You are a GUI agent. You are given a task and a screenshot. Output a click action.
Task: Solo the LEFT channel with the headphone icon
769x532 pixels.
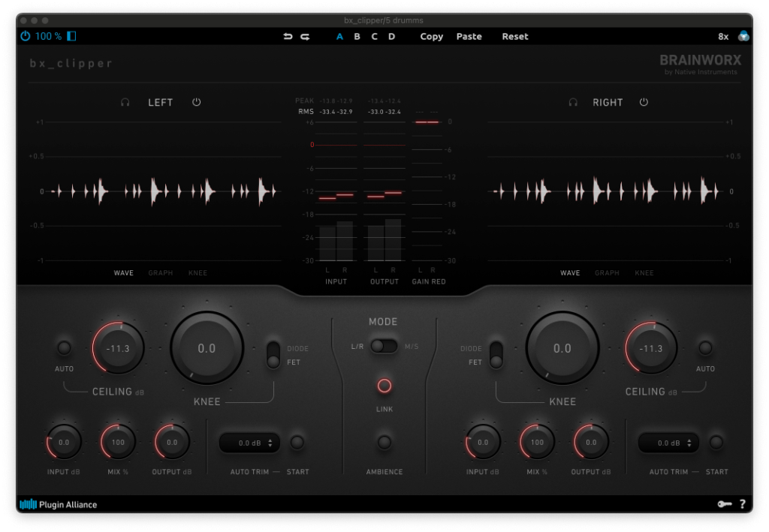tap(125, 103)
